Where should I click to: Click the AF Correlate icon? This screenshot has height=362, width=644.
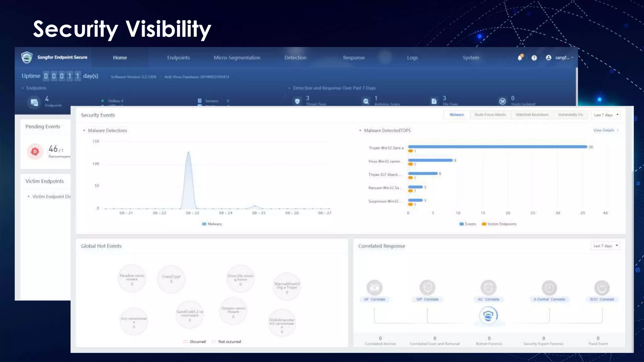374,288
